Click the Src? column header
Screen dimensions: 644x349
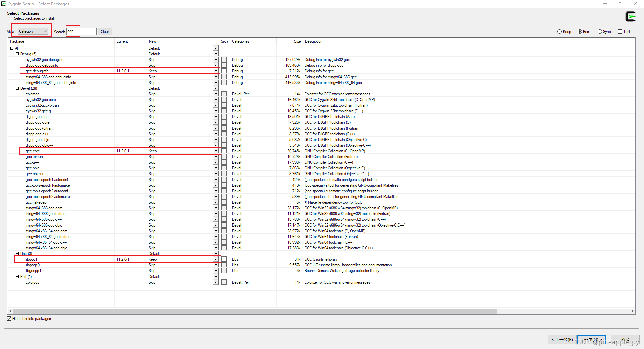tap(224, 41)
